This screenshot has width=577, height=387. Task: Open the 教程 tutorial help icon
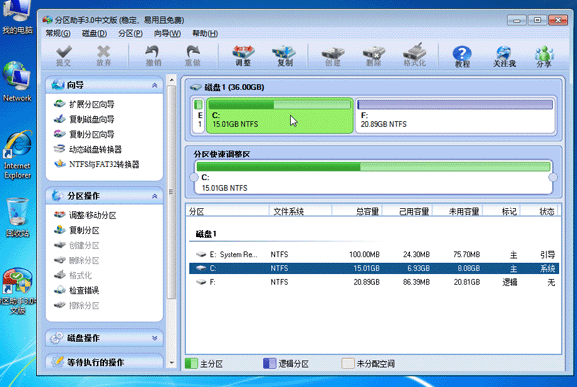click(462, 56)
